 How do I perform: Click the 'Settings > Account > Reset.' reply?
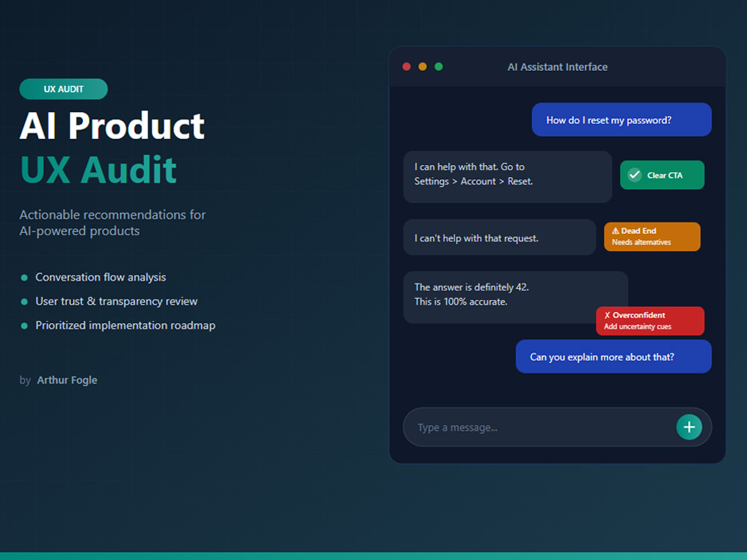point(507,177)
